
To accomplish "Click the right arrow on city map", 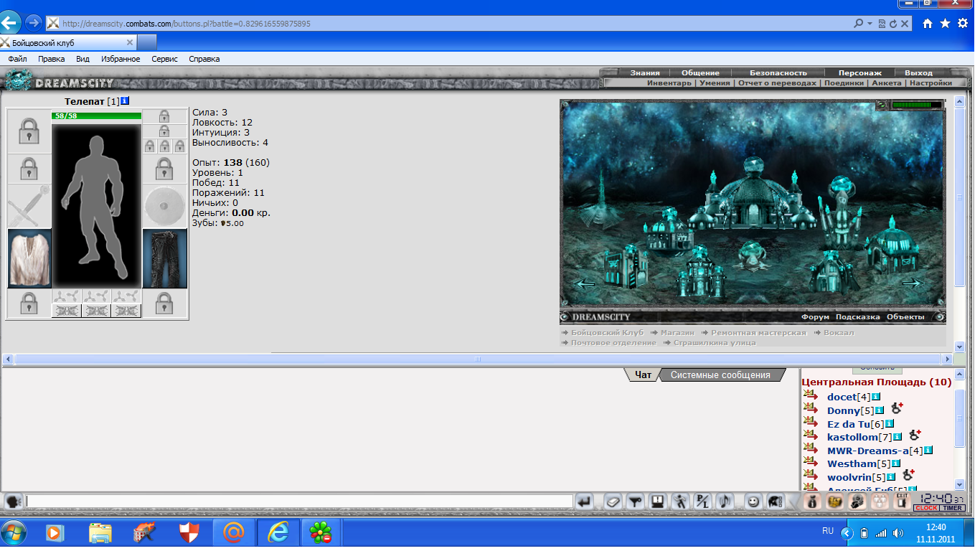I will [x=913, y=283].
